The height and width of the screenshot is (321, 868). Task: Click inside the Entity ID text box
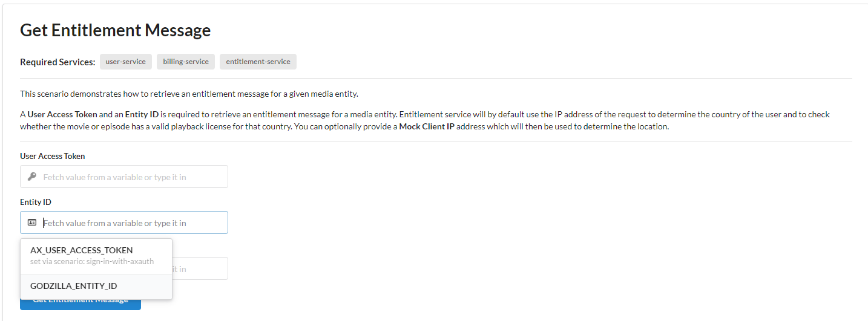[x=133, y=222]
